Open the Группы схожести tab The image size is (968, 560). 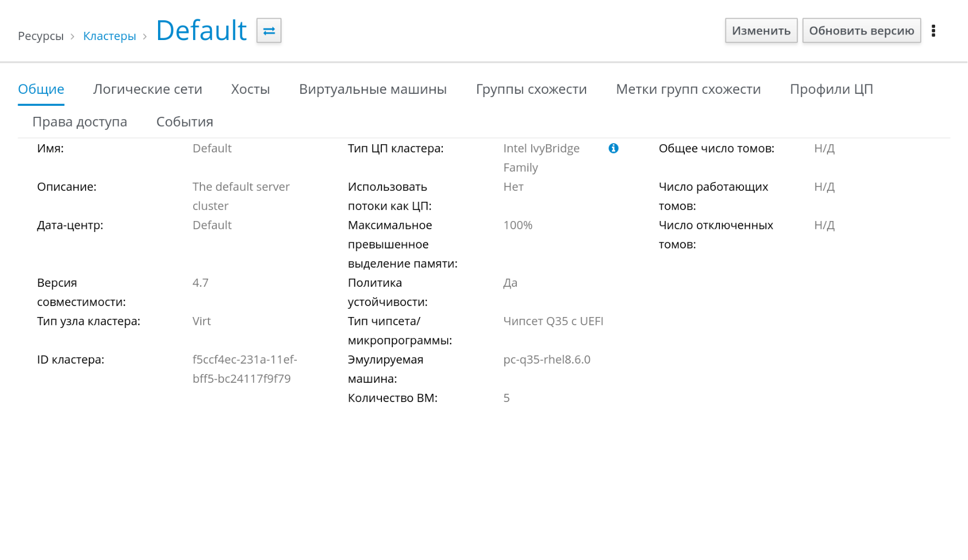pos(531,89)
